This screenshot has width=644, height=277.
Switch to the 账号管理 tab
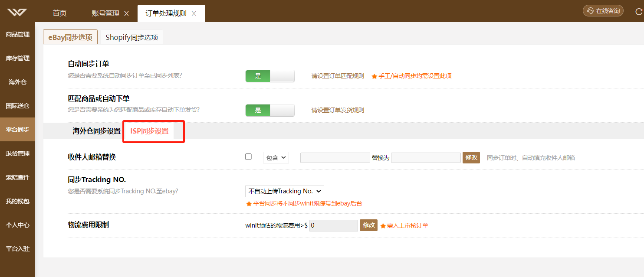tap(105, 13)
